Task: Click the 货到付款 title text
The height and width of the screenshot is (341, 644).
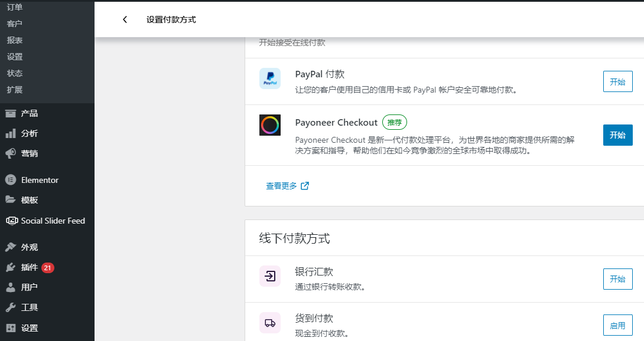Action: click(x=314, y=319)
